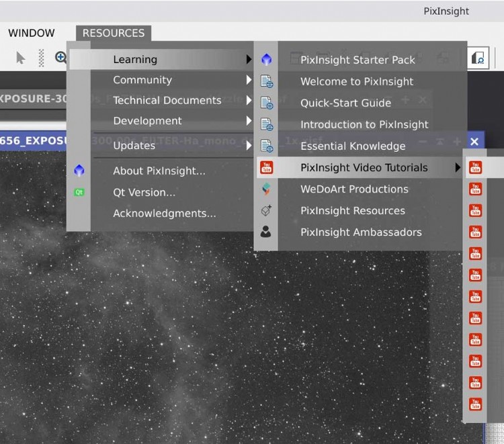
Task: Open the RESOURCES menu
Action: click(x=114, y=33)
